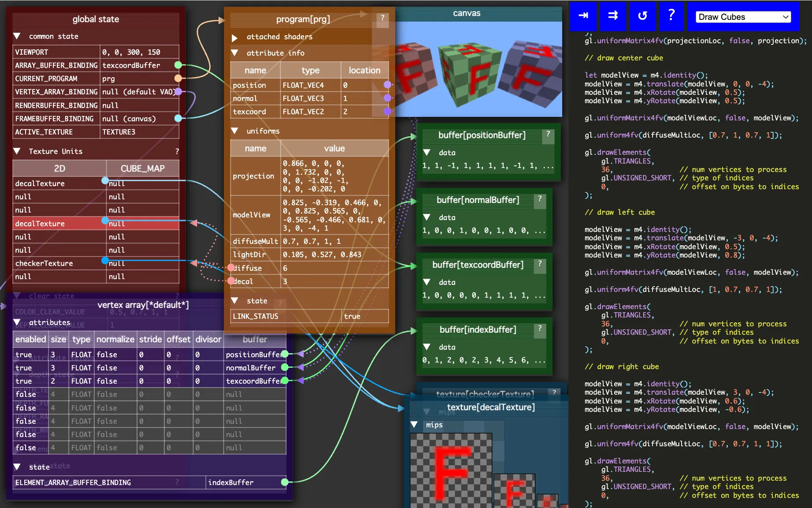Click help icon on buffer[texcoordBuffer] panel
The image size is (812, 508).
pos(540,264)
